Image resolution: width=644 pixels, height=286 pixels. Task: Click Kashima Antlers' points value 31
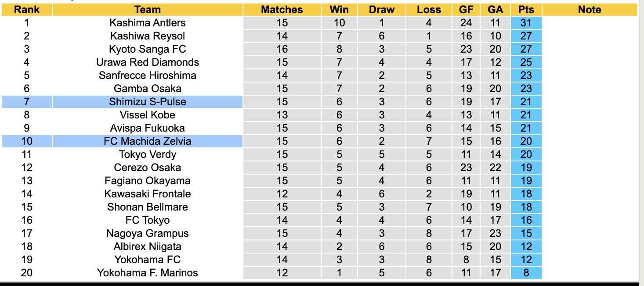coord(526,23)
